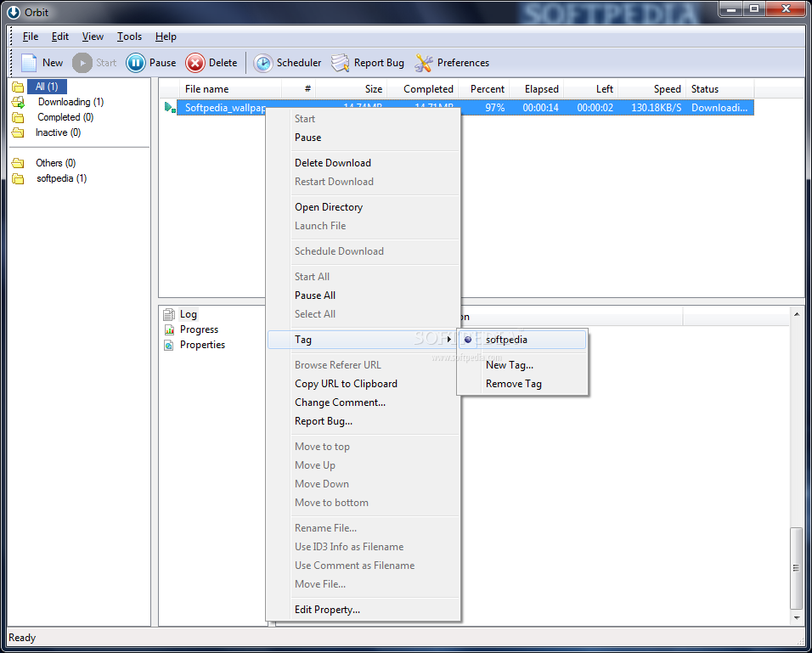Click New Tag in the Tag submenu
Viewport: 812px width, 653px height.
tap(510, 364)
